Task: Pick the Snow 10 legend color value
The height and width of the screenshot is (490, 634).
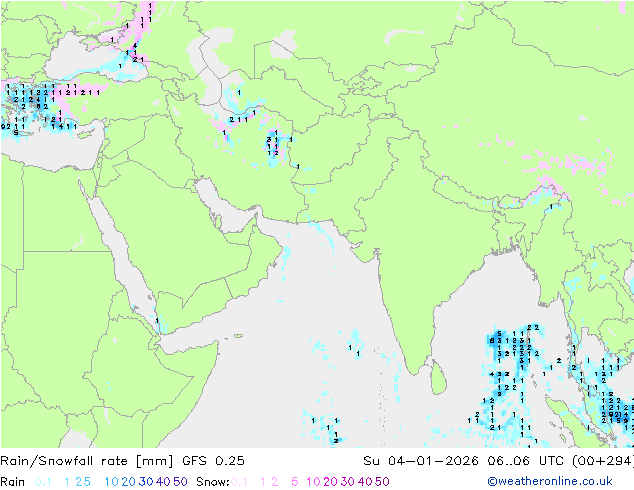Action: 313,482
